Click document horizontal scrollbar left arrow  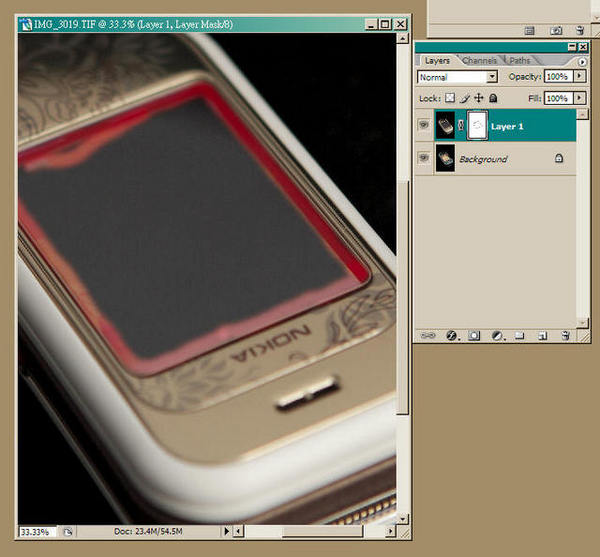238,531
